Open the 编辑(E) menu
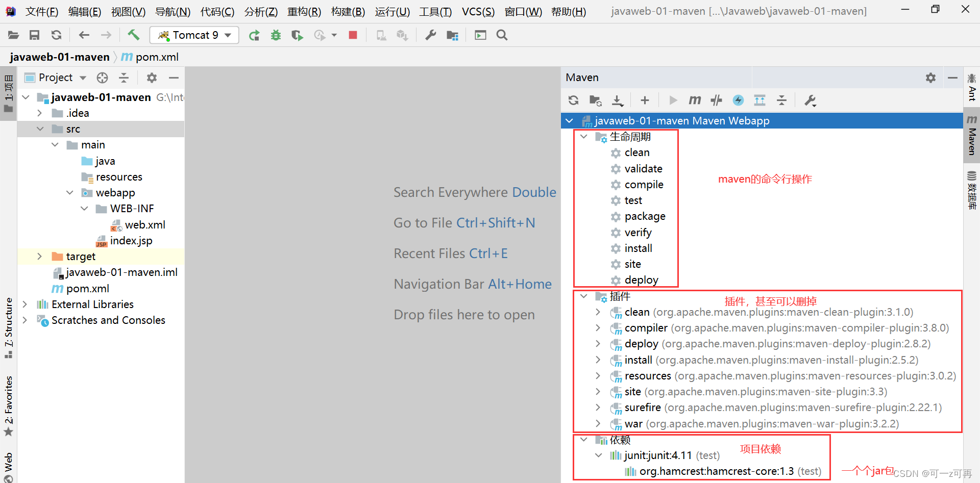This screenshot has width=980, height=483. 84,11
